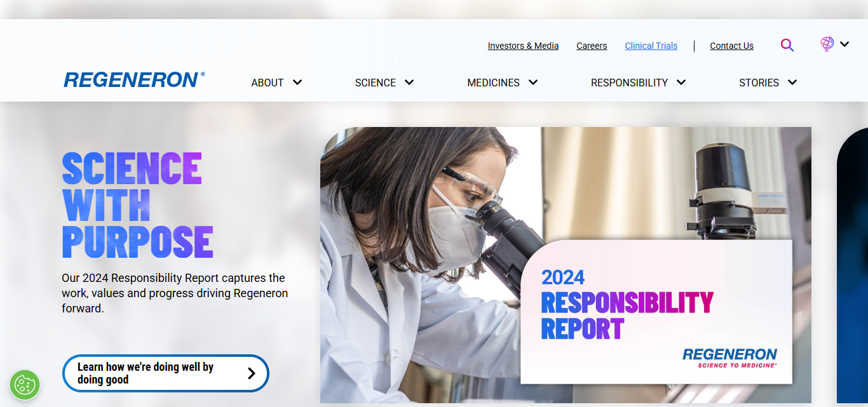Expand the STORIES menu chevron

(792, 83)
